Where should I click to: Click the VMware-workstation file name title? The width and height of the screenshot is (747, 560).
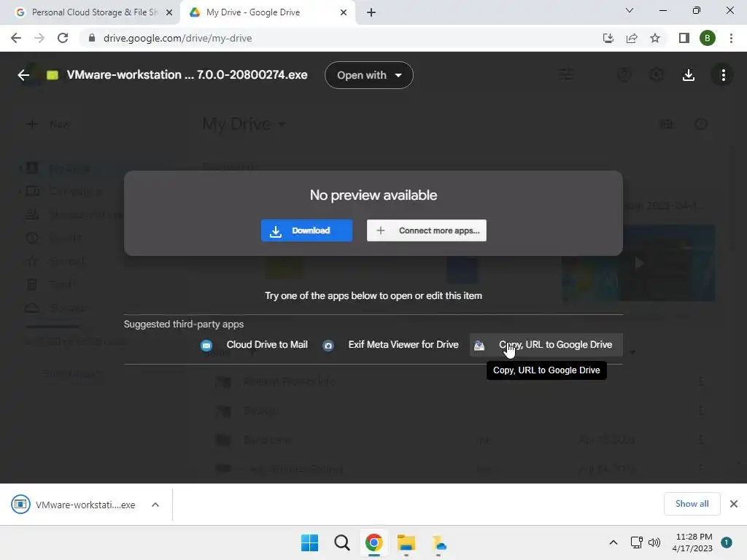(x=187, y=75)
